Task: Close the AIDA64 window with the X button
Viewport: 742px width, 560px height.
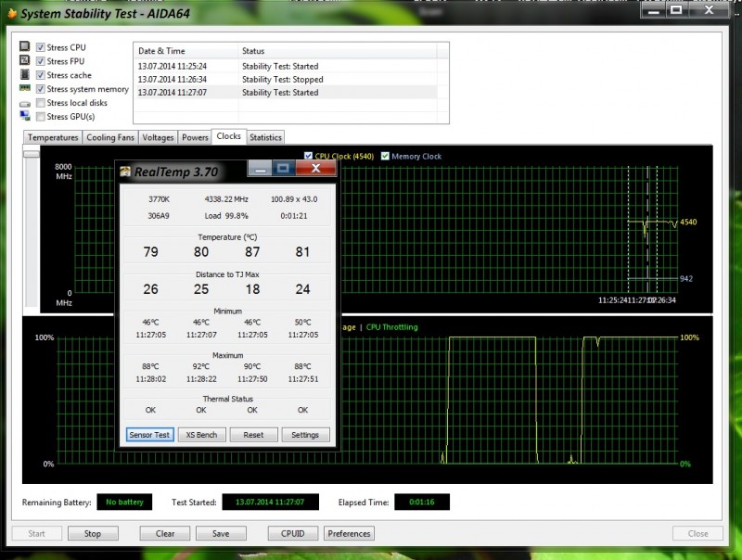Action: pyautogui.click(x=709, y=10)
